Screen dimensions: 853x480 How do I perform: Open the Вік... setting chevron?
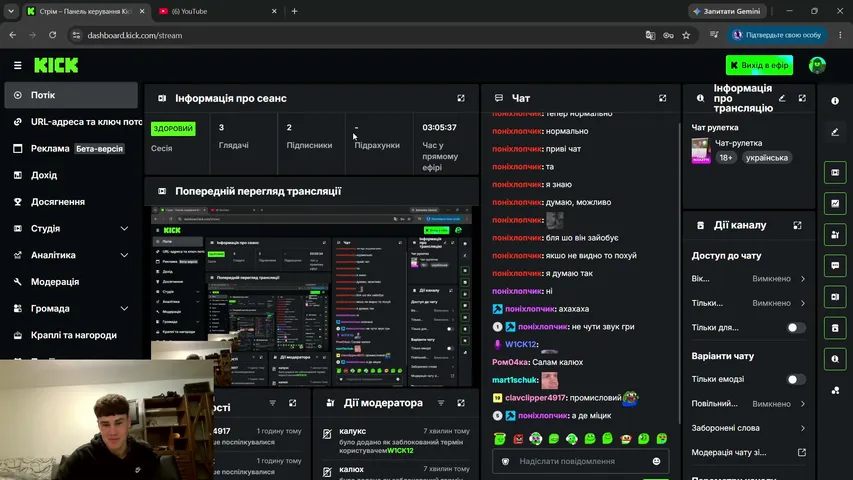coord(803,279)
